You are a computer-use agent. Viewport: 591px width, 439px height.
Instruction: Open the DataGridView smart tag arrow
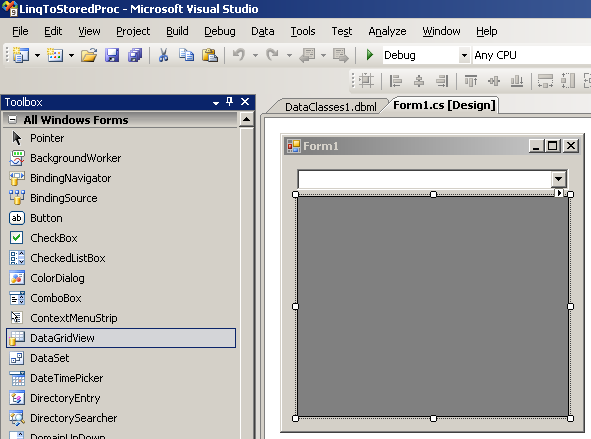[x=559, y=193]
